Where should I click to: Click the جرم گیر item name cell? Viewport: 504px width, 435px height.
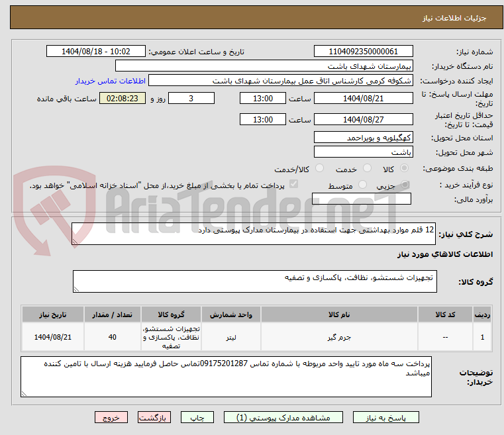point(339,337)
